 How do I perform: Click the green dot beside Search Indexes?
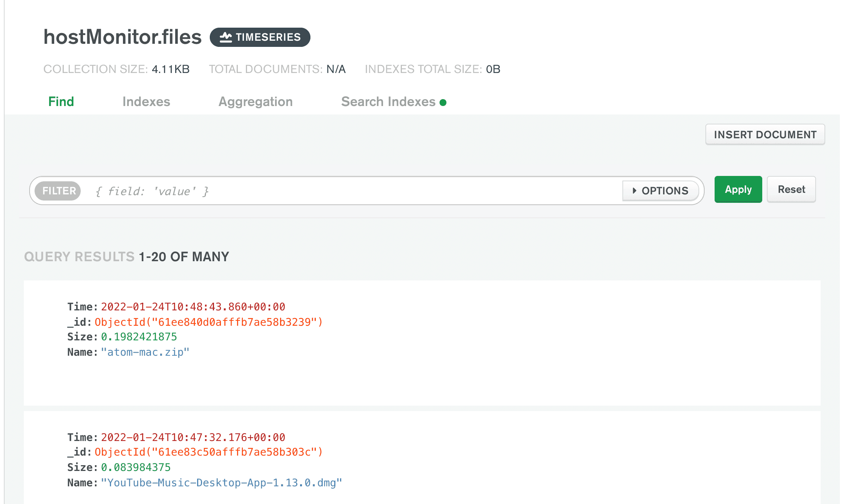point(443,103)
